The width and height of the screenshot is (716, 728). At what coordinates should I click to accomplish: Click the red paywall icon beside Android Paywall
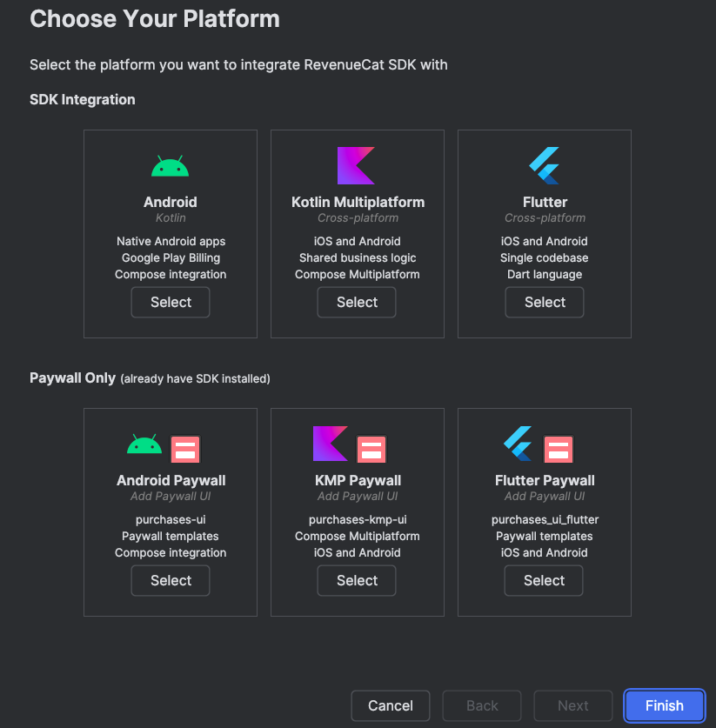[185, 449]
